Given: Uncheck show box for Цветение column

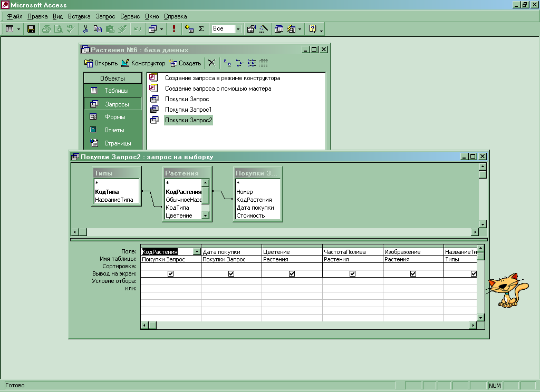Looking at the screenshot, I should pyautogui.click(x=292, y=273).
